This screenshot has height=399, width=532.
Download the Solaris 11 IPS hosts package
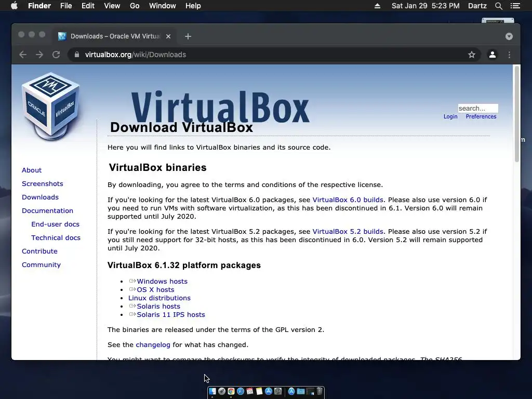click(x=170, y=314)
